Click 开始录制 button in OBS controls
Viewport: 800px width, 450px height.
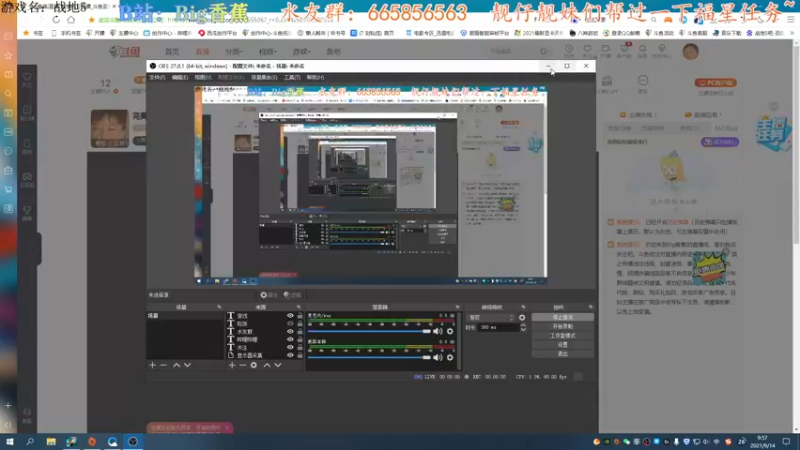click(x=562, y=327)
